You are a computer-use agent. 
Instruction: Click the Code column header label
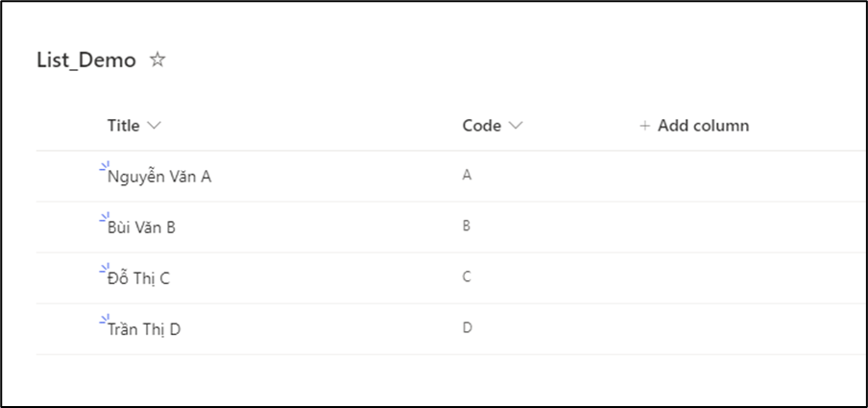(x=481, y=126)
